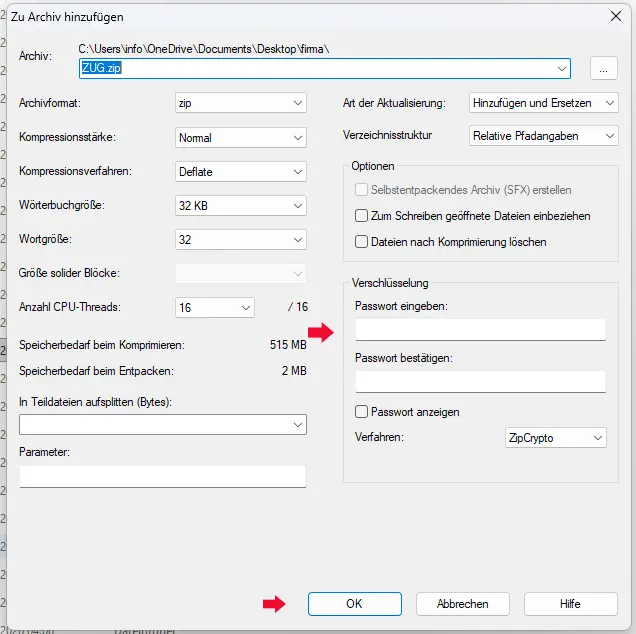Screen dimensions: 636x634
Task: Enable Dateien nach Komprimierung löschen checkbox
Action: [361, 242]
